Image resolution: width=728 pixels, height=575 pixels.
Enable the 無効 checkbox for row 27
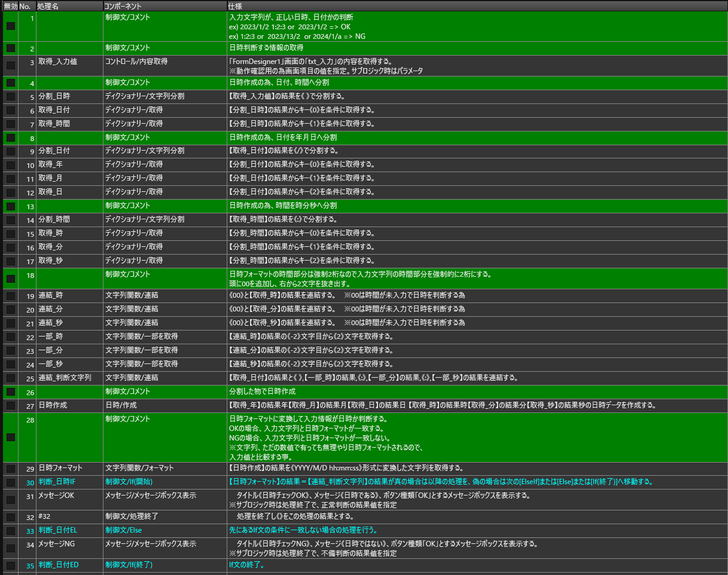(x=11, y=406)
